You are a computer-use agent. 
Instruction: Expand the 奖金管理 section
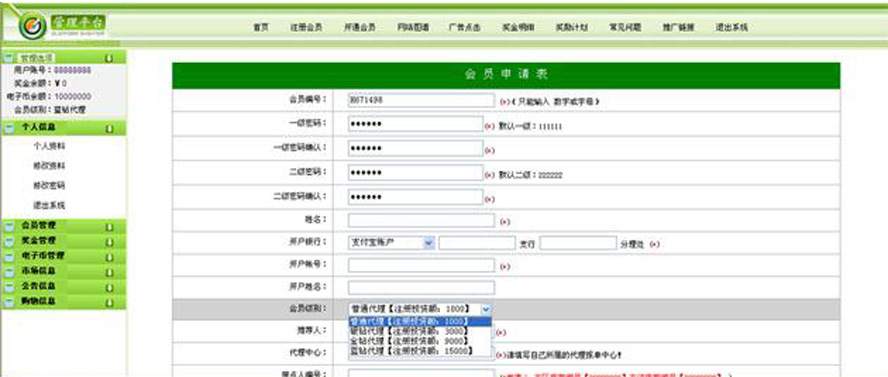(x=9, y=242)
